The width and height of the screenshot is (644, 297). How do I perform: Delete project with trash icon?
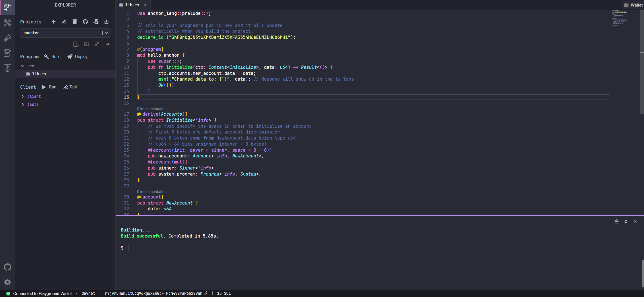pos(75,22)
